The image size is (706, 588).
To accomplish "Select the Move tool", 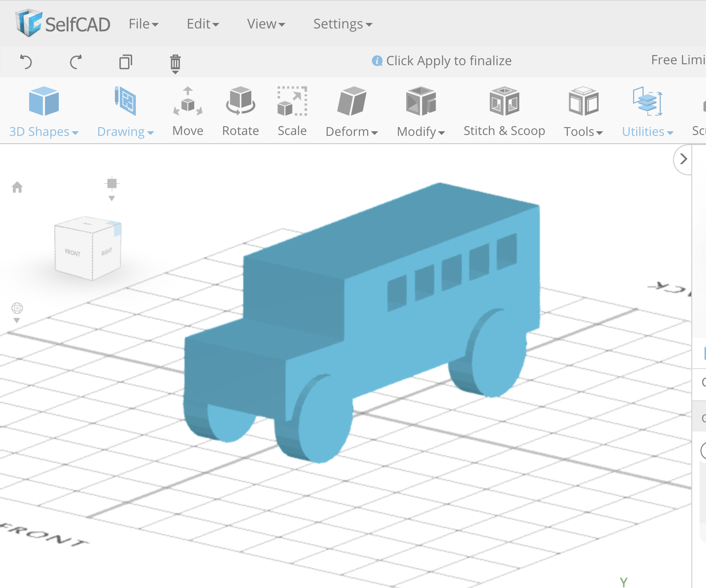I will click(188, 111).
